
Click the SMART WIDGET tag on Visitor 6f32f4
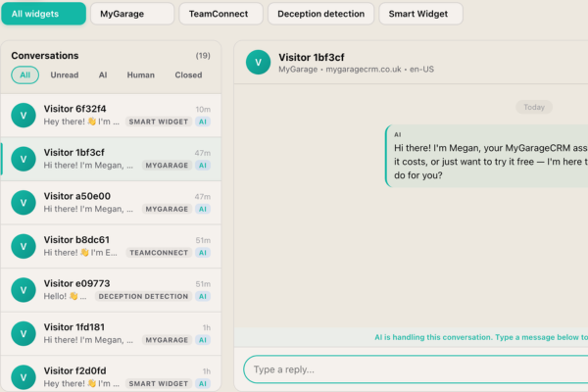coord(159,122)
